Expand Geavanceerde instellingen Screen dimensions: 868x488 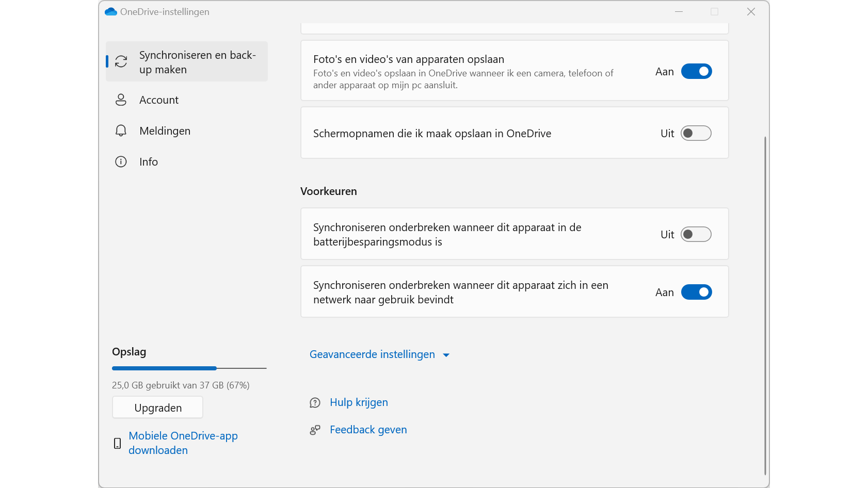[380, 354]
